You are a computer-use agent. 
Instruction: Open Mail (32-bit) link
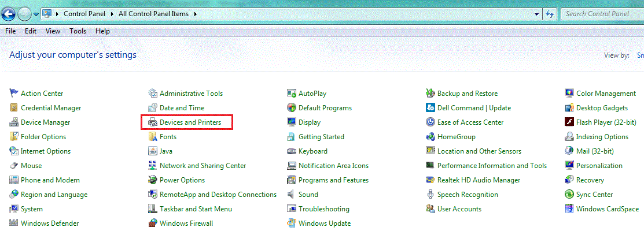pos(595,151)
